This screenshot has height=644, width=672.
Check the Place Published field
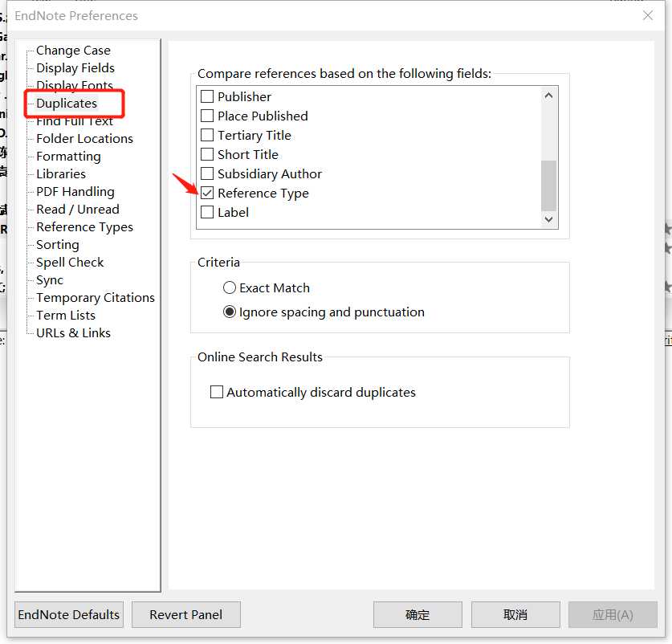coord(207,116)
